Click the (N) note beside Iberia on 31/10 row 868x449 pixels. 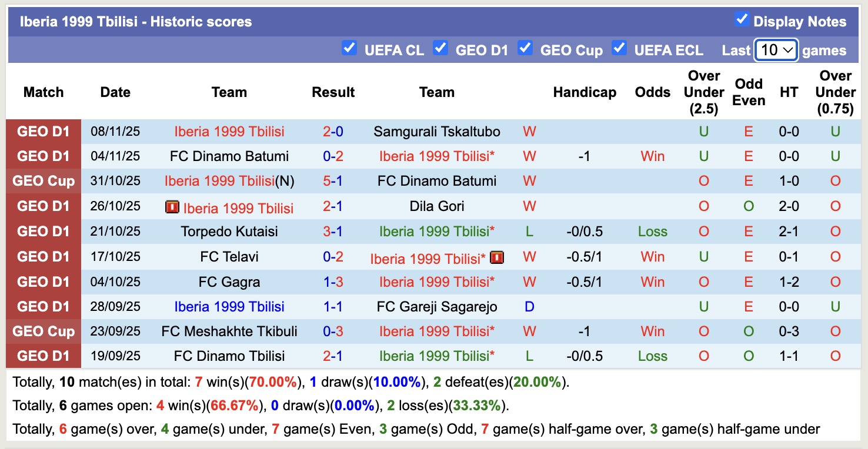(286, 181)
